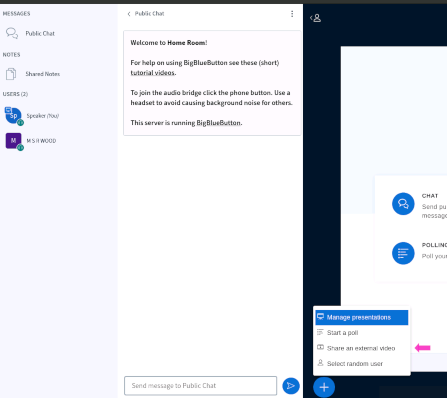Open the BigBlueButton link in welcome message

tap(219, 123)
